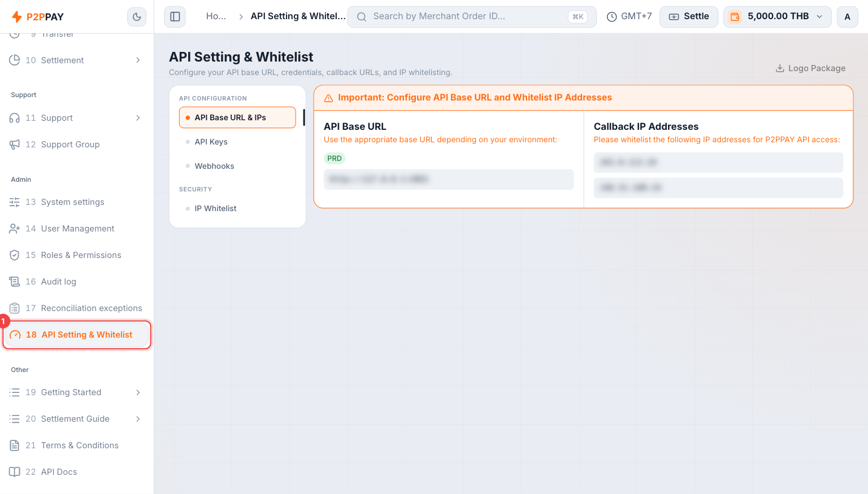This screenshot has height=494, width=868.
Task: Open the search by Merchant Order ID field
Action: (x=472, y=17)
